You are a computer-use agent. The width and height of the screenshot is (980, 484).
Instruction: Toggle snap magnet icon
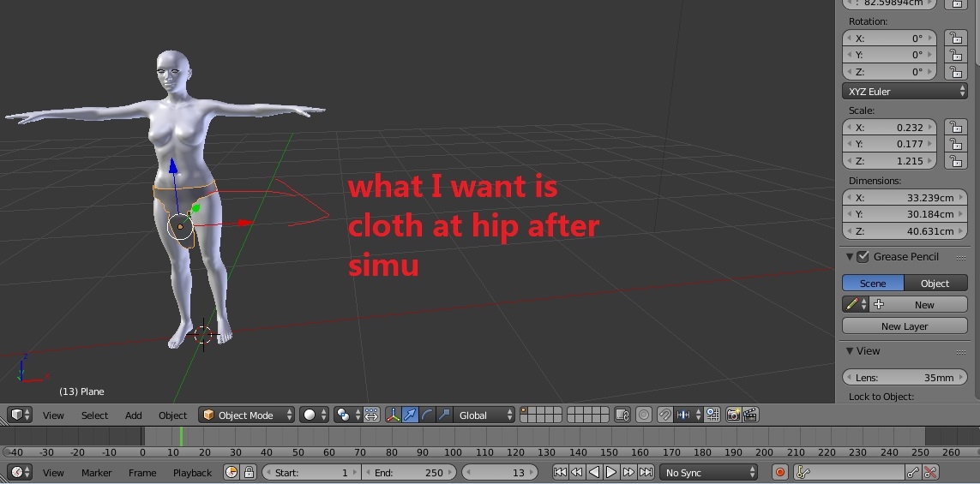tap(665, 415)
